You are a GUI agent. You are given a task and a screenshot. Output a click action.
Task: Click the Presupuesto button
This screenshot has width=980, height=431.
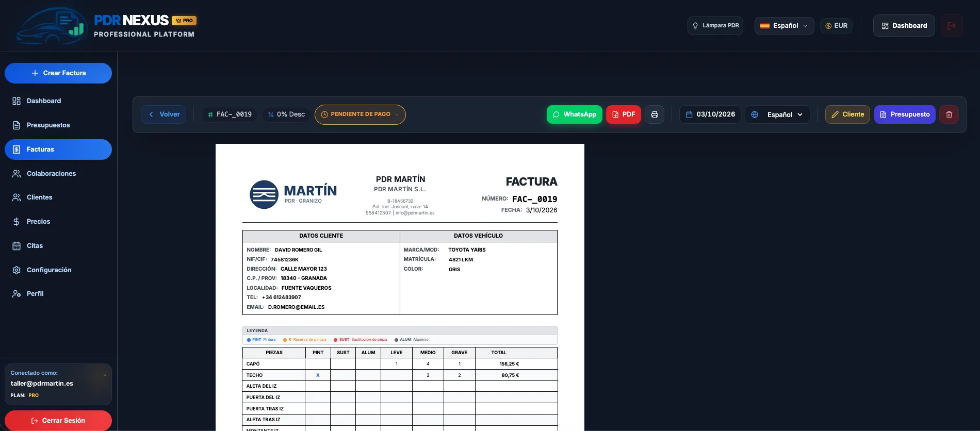click(905, 114)
